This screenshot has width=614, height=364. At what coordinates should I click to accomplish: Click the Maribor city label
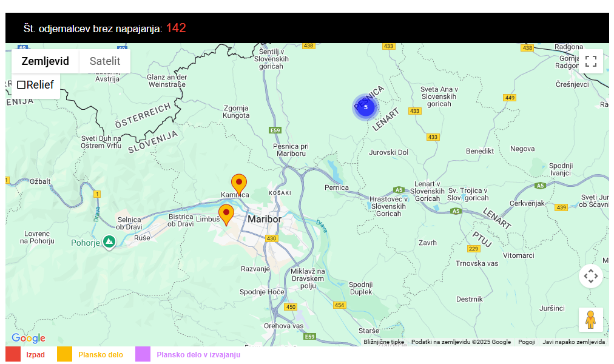pos(264,219)
